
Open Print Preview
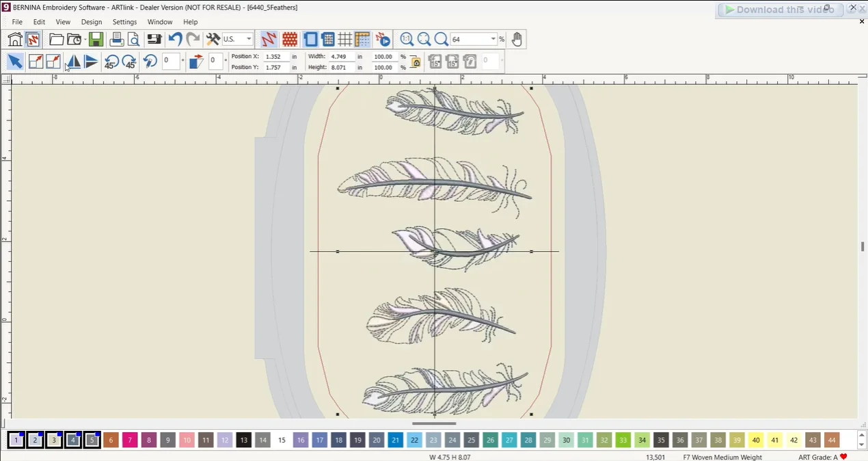click(x=133, y=39)
